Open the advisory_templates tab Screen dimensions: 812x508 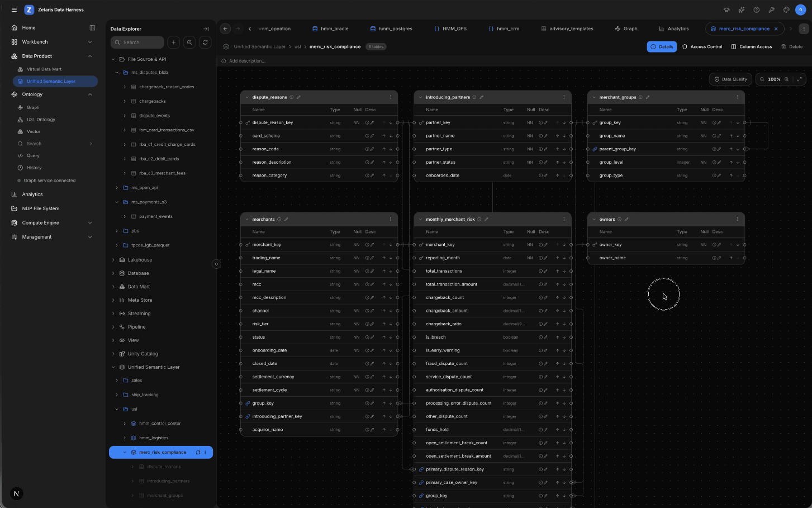[x=567, y=29]
